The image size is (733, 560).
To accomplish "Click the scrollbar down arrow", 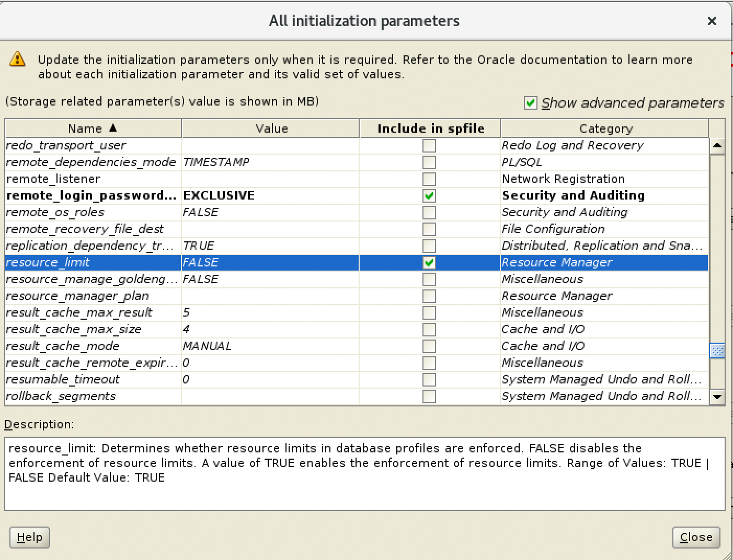I will 717,397.
